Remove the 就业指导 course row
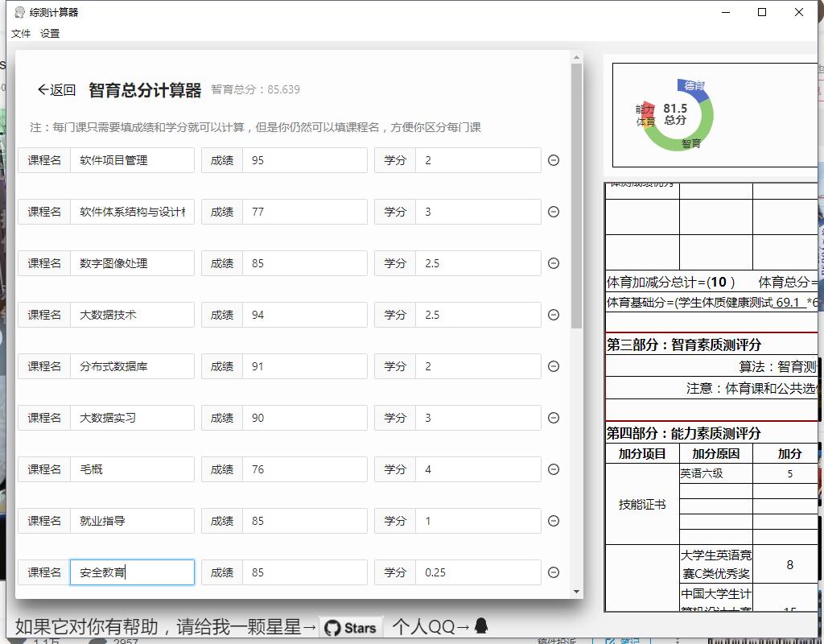 pyautogui.click(x=554, y=521)
